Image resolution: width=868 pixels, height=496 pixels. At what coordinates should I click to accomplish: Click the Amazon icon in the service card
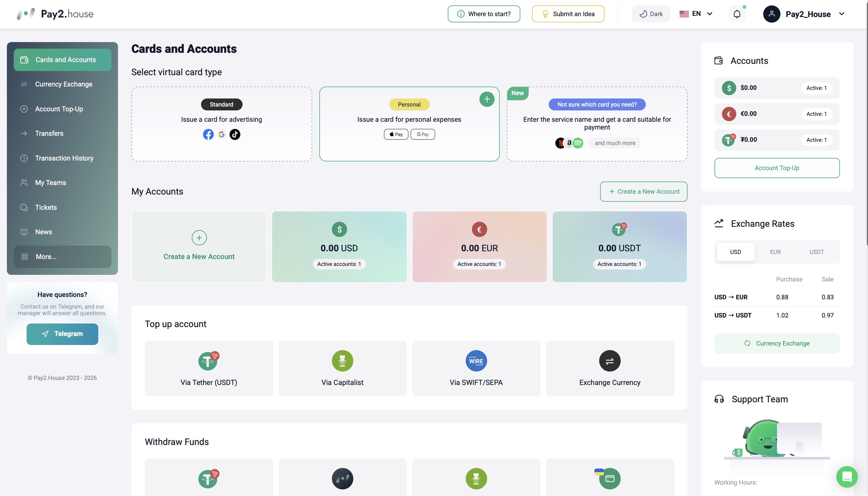tap(569, 143)
